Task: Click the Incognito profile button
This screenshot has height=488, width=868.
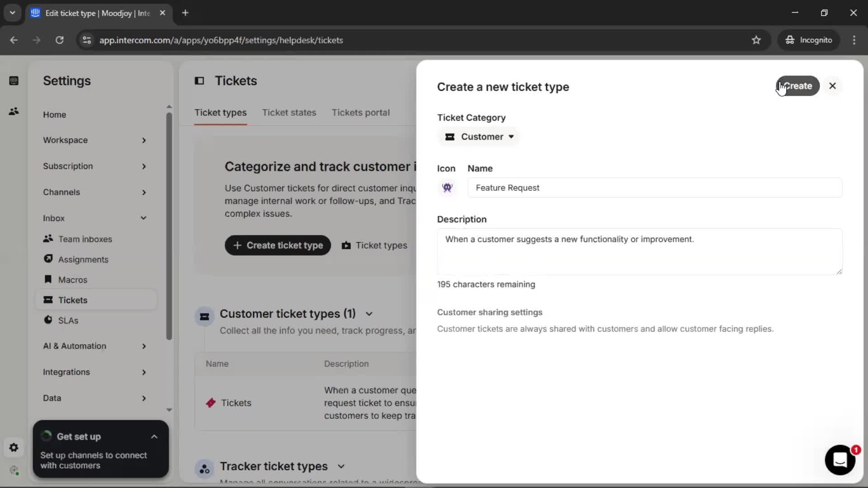Action: click(808, 40)
